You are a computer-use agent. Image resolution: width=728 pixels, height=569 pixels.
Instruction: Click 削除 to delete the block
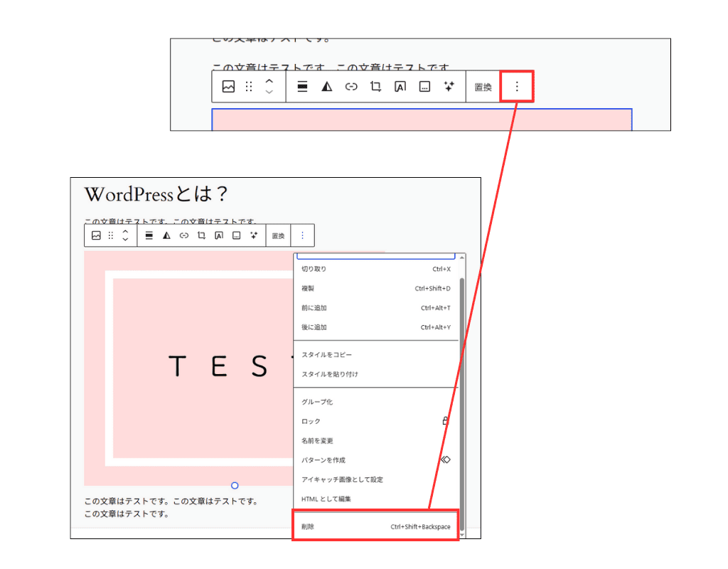[x=375, y=526]
